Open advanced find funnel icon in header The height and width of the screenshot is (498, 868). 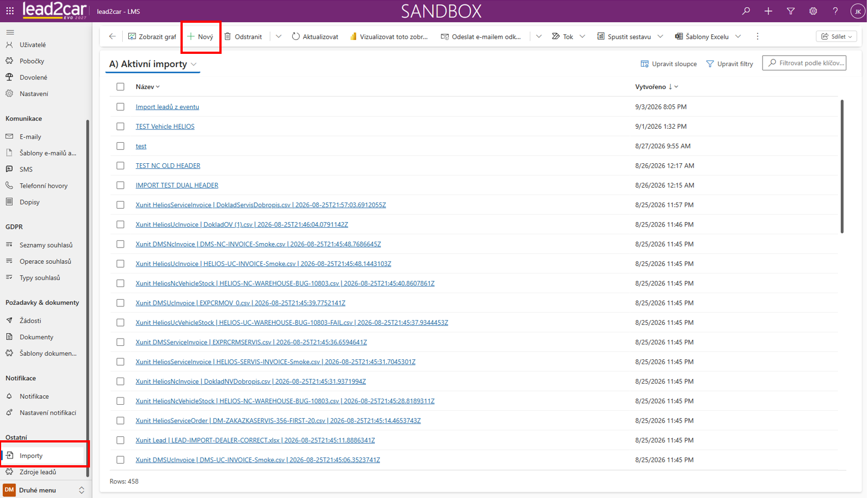click(x=790, y=11)
